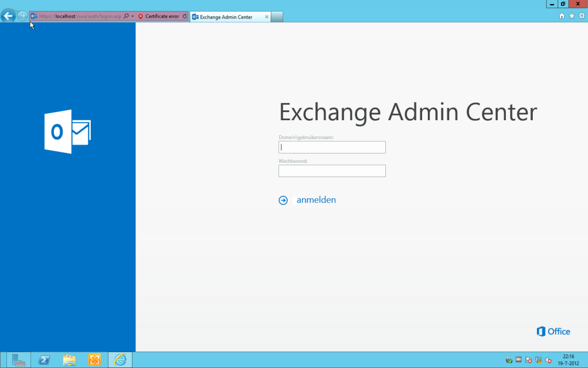Open File Explorer from the taskbar
Screen dimensions: 588x368
[69, 360]
